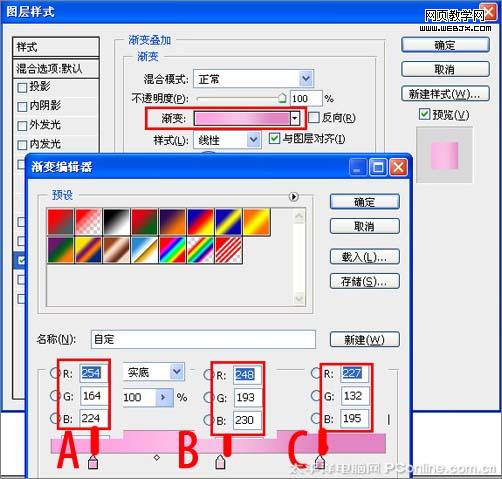Image resolution: width=502 pixels, height=479 pixels.
Task: Toggle the 反向(R) reverse checkbox
Action: [x=314, y=117]
